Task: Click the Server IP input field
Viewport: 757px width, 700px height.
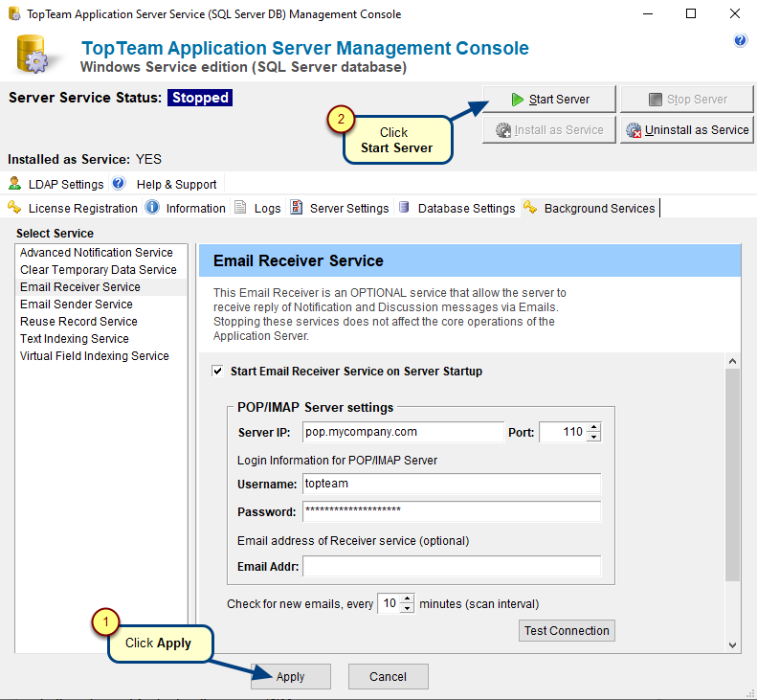Action: pyautogui.click(x=403, y=432)
